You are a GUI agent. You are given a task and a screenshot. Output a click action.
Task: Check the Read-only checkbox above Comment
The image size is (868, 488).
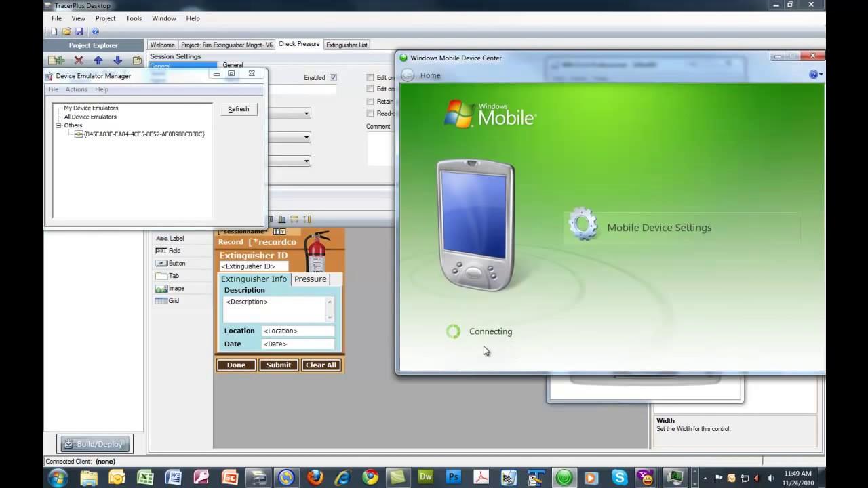[370, 113]
